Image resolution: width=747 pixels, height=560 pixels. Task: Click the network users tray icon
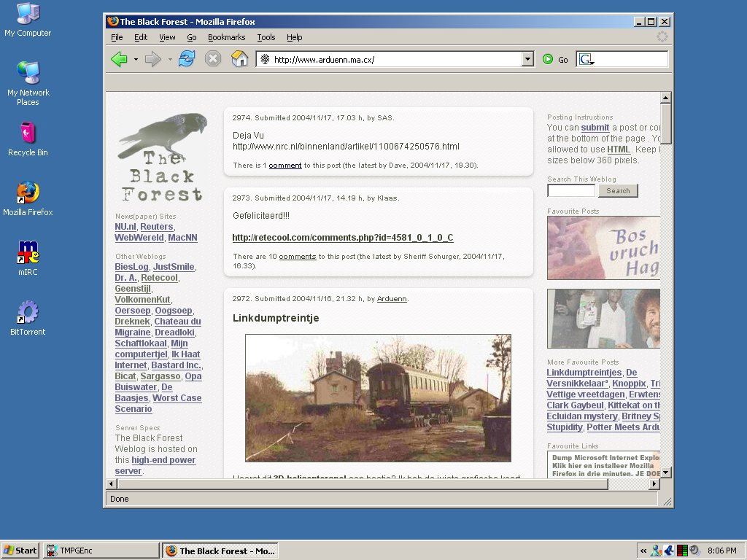(x=656, y=551)
